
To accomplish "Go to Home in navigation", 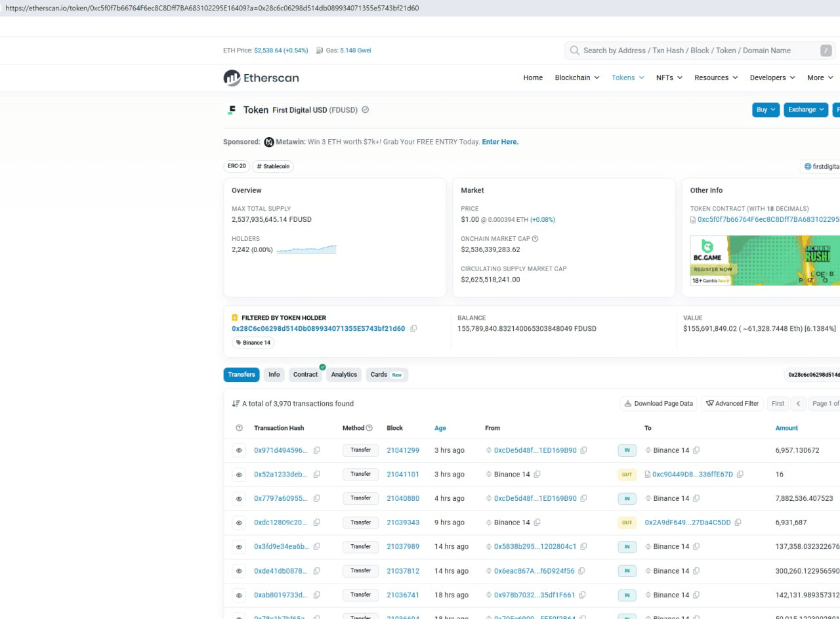I will (533, 77).
